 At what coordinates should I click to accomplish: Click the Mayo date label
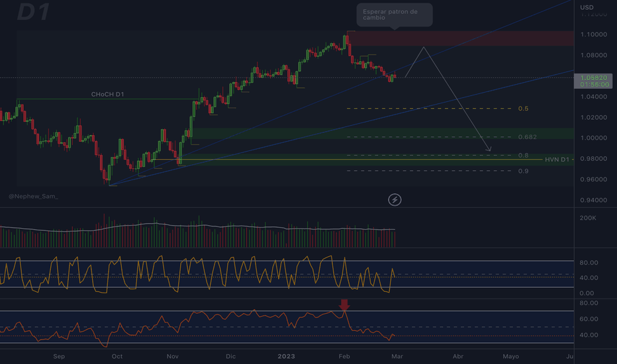[511, 357]
